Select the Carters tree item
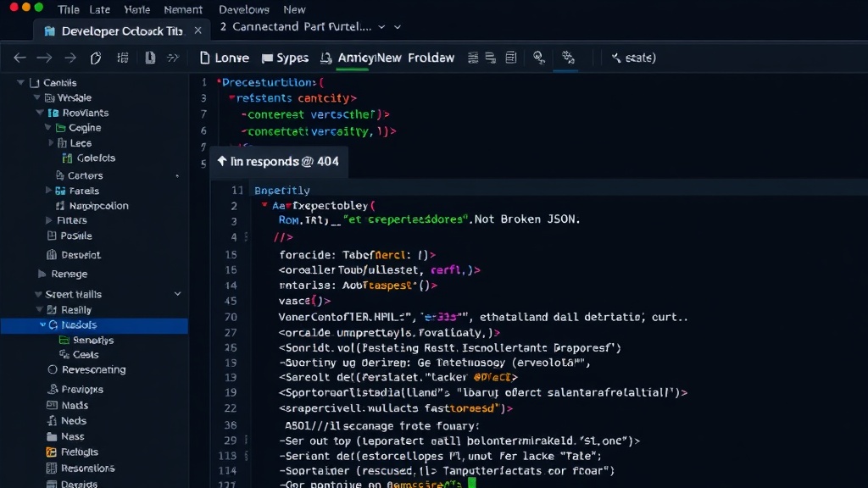Screen dimensions: 868x488 coord(79,175)
